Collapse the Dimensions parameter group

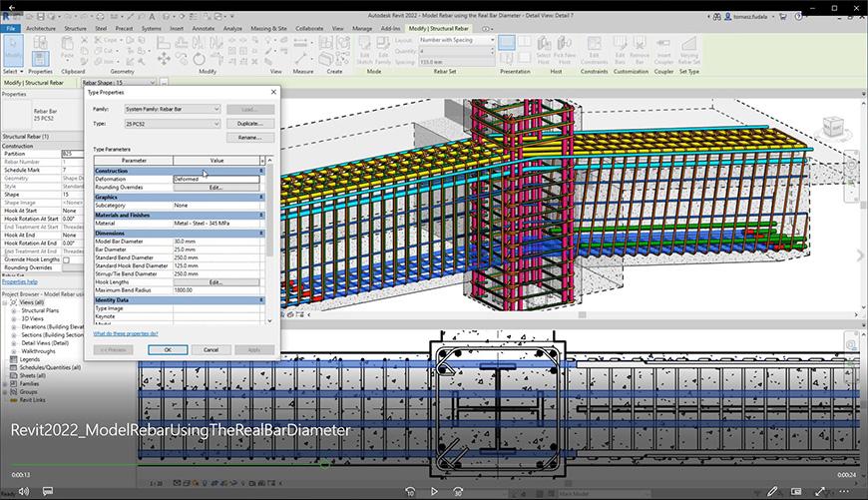tap(261, 234)
